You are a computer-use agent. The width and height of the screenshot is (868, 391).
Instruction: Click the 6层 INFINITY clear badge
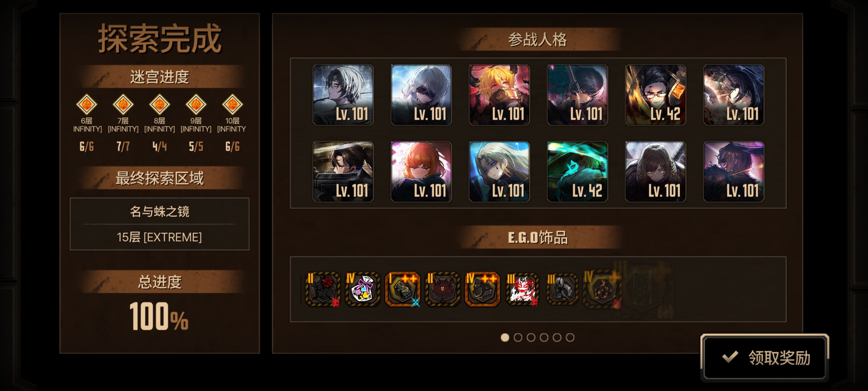click(x=87, y=104)
